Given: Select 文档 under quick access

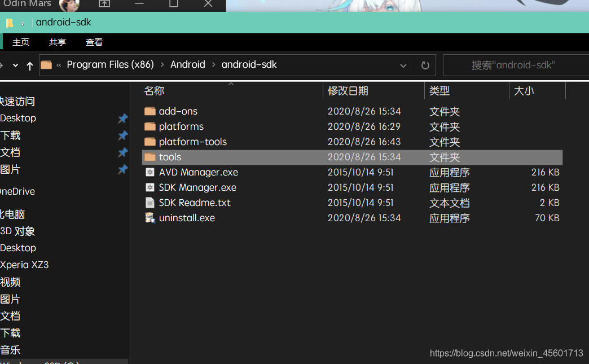Looking at the screenshot, I should tap(10, 152).
